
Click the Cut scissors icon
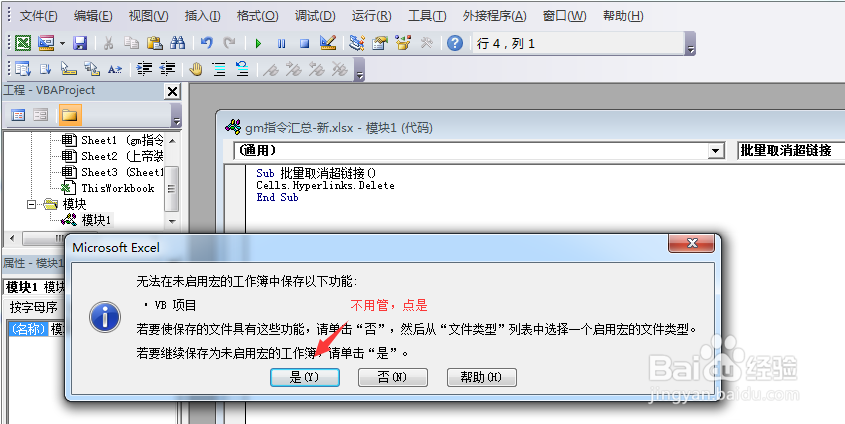tap(109, 43)
